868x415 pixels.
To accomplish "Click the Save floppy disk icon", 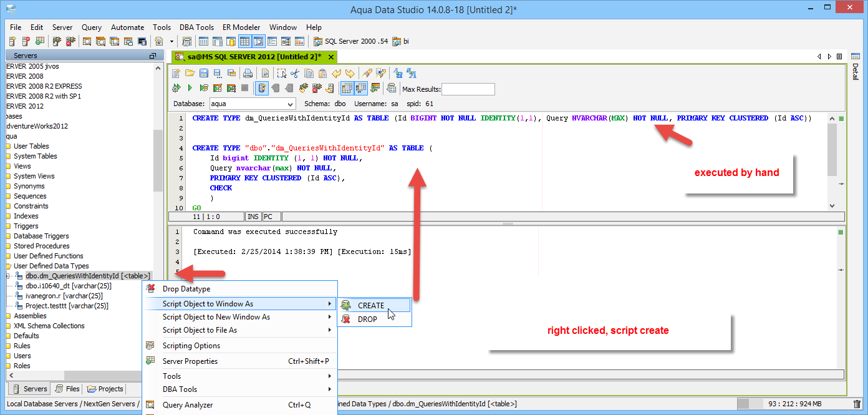I will click(203, 73).
